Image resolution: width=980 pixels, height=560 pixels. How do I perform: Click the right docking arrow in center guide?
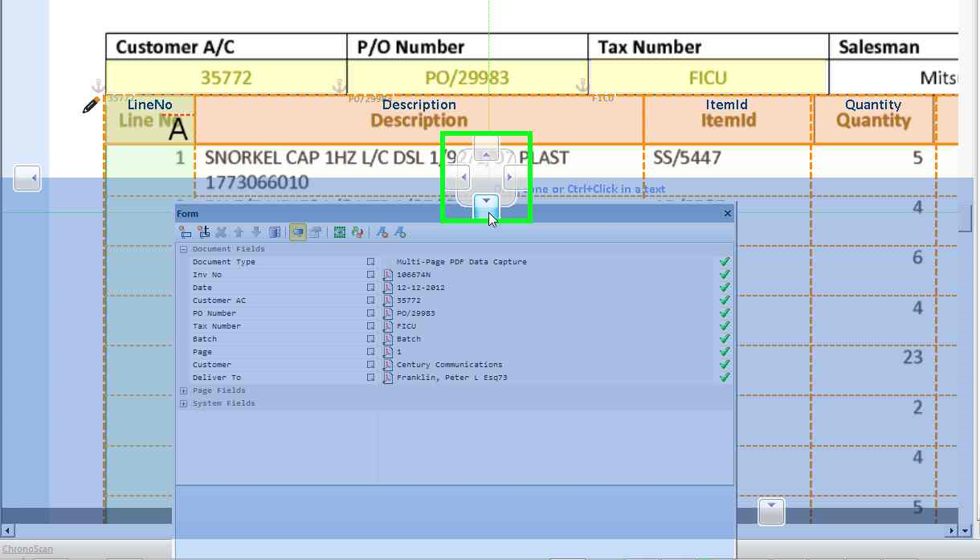(x=509, y=177)
